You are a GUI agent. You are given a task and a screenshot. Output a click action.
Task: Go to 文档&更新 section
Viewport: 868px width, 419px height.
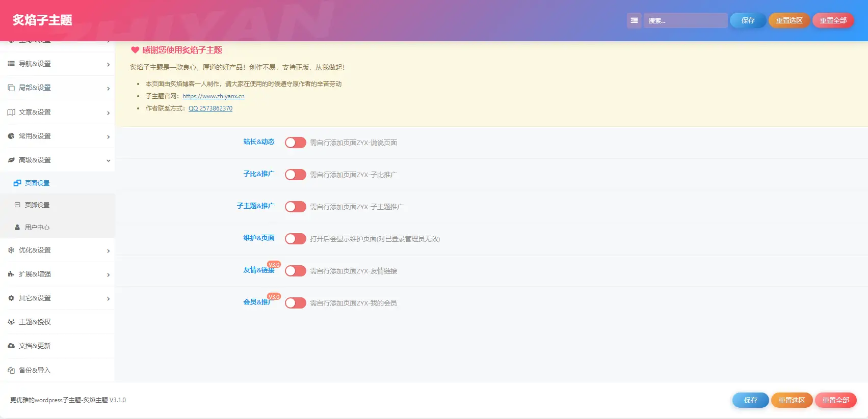57,346
